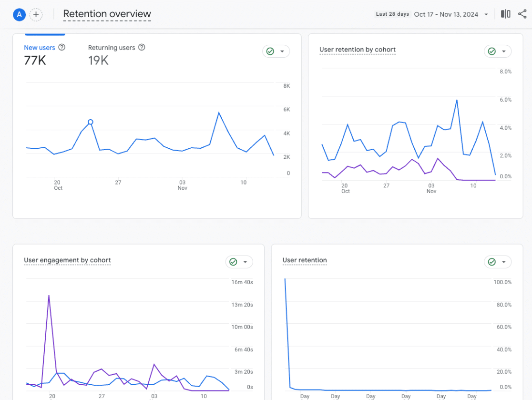Screen dimensions: 532x400
Task: Expand the options dropdown on the New users card
Action: coord(282,51)
